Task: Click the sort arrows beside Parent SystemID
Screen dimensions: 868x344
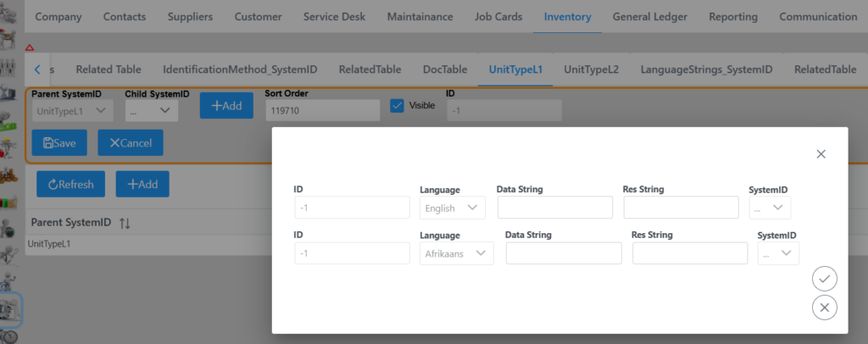Action: (125, 223)
